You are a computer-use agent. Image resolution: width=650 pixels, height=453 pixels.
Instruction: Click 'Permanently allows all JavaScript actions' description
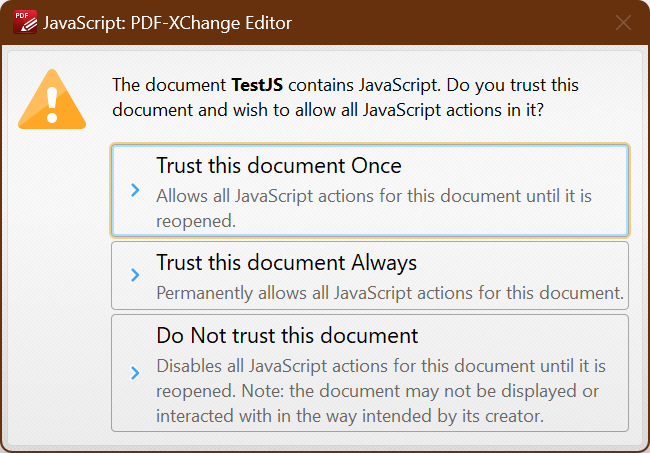(390, 294)
